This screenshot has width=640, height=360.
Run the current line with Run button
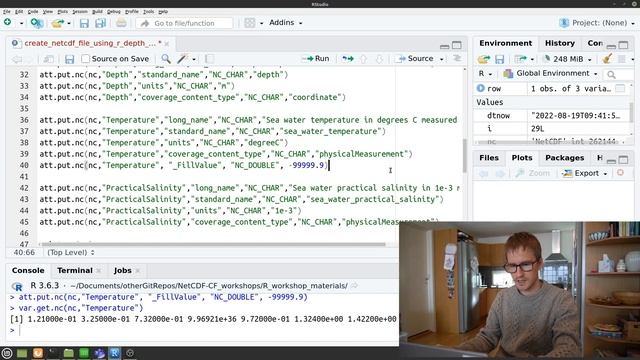pos(316,58)
